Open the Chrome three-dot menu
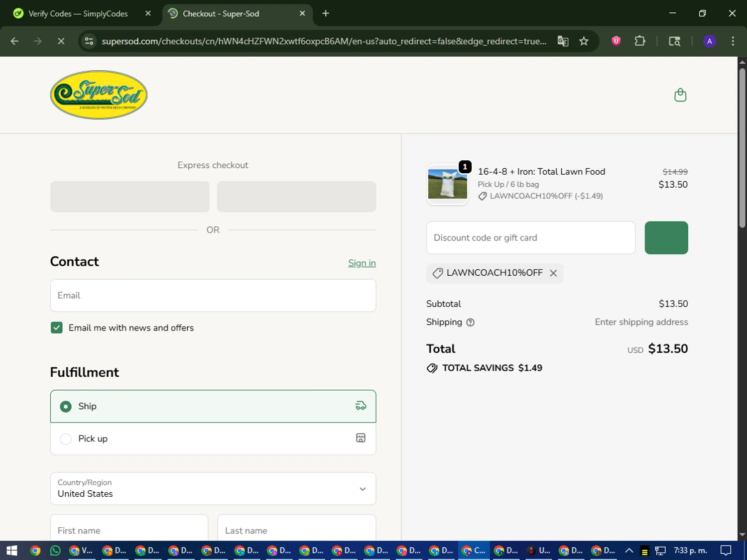The width and height of the screenshot is (747, 560). 733,41
